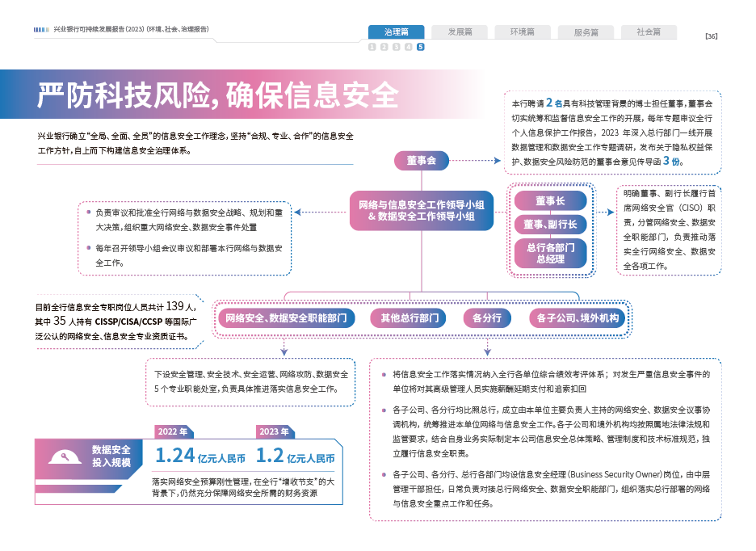Click the 各子公司、境外机构 box
Screen dimensions: 756x551
coord(577,318)
